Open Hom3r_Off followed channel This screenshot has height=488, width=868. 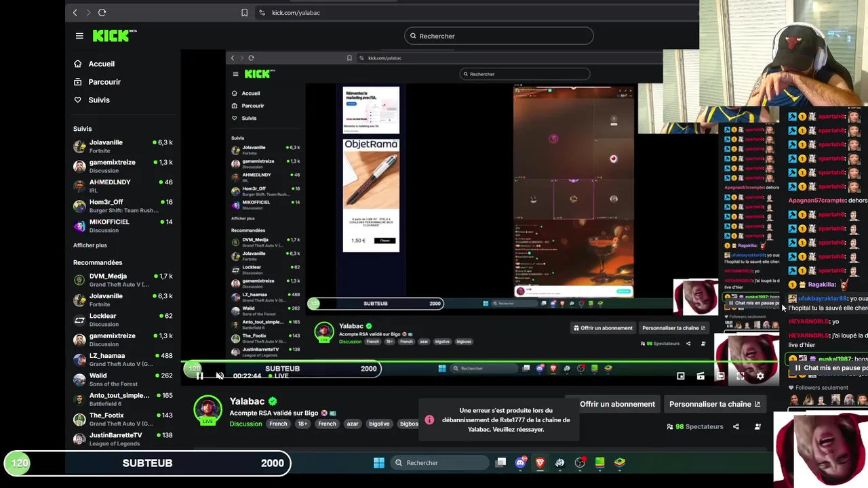123,206
